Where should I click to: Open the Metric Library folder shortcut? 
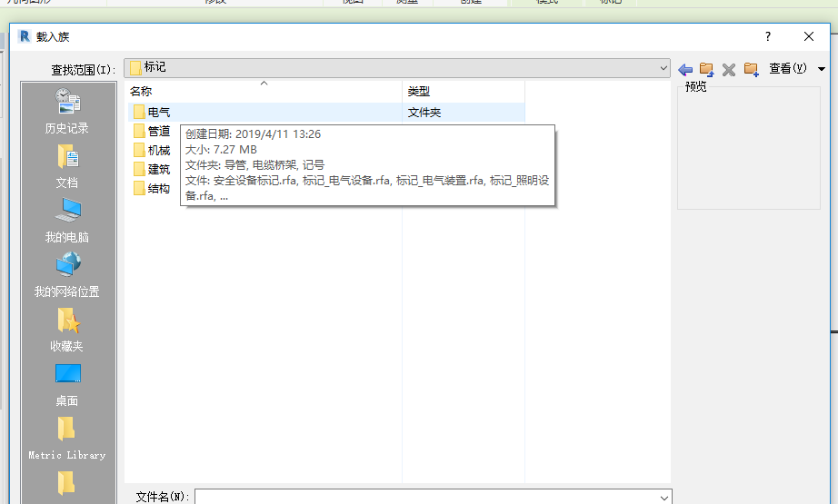click(67, 439)
